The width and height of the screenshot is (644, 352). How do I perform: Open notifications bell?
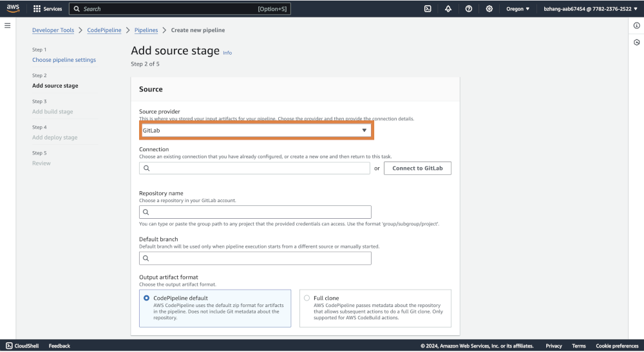[x=448, y=8]
